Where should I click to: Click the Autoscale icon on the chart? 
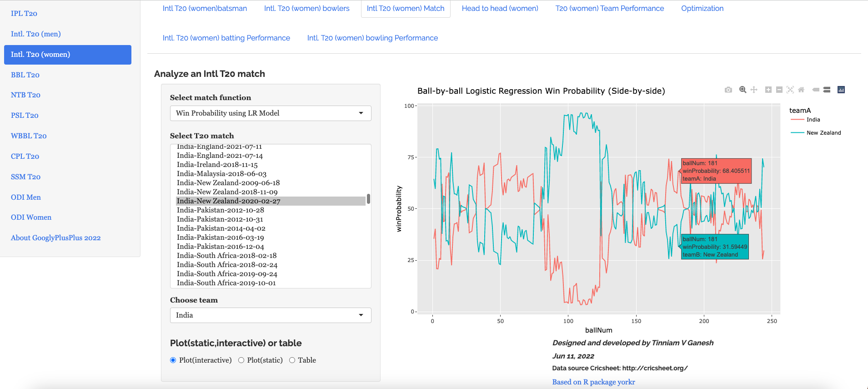coord(790,90)
